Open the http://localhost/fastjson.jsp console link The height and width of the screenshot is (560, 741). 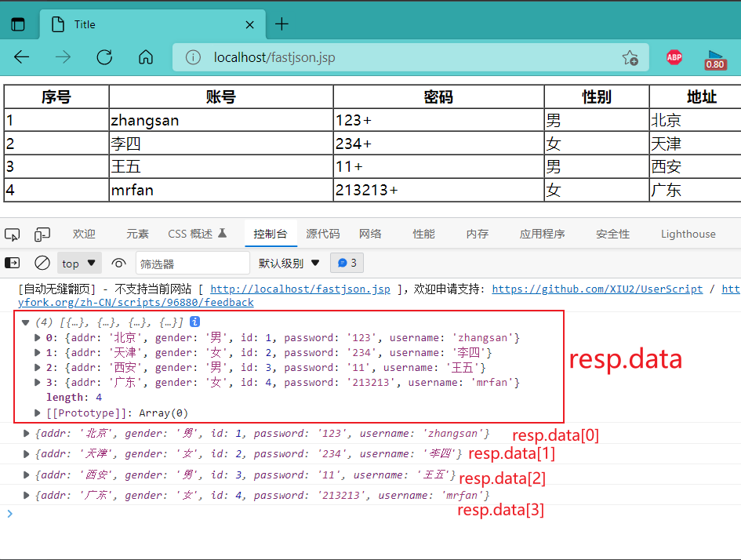point(300,289)
